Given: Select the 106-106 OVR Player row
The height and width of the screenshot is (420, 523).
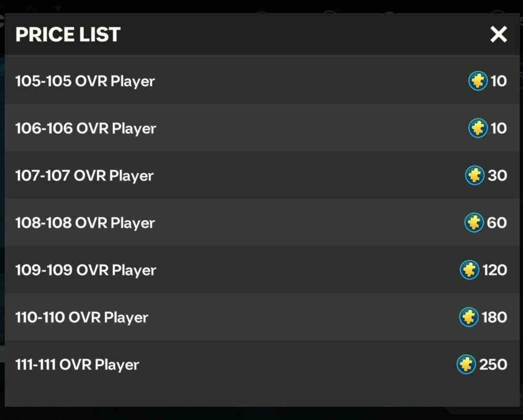Looking at the screenshot, I should click(x=262, y=128).
